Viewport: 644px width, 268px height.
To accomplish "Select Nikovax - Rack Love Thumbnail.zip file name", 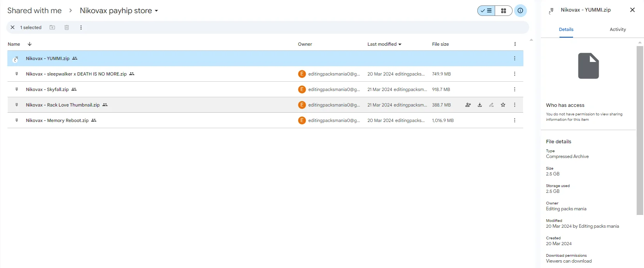I will click(63, 105).
